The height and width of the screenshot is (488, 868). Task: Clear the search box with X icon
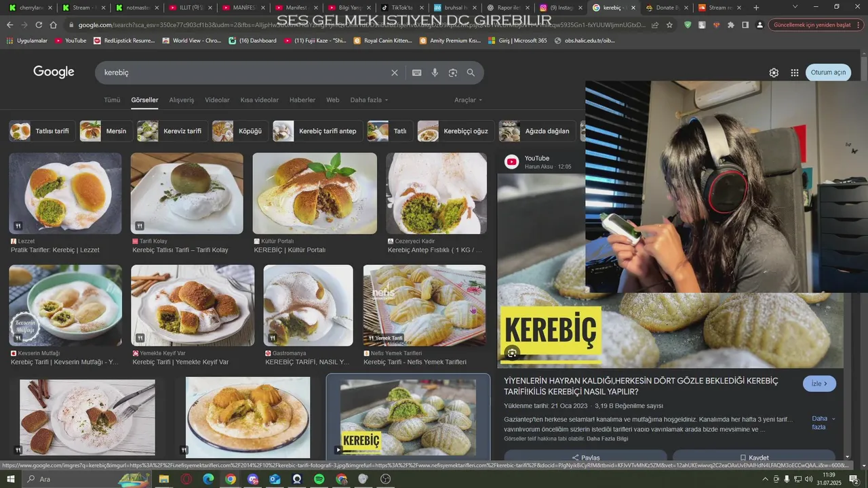pyautogui.click(x=395, y=73)
